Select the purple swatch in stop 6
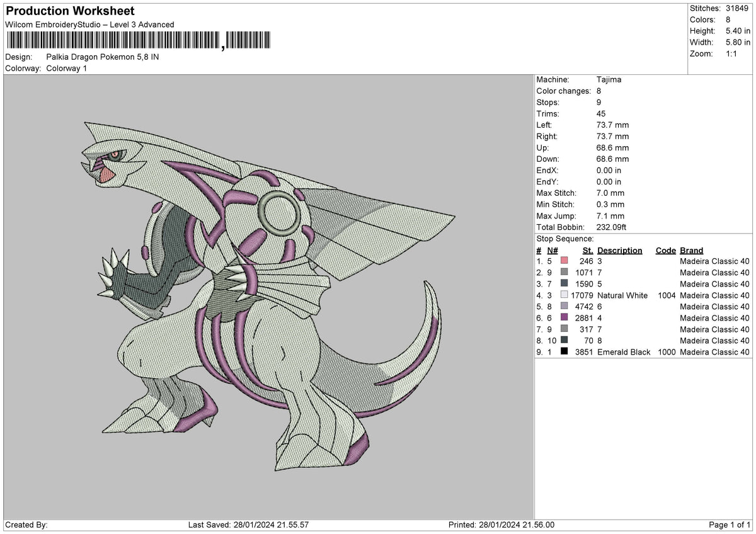 [x=564, y=318]
